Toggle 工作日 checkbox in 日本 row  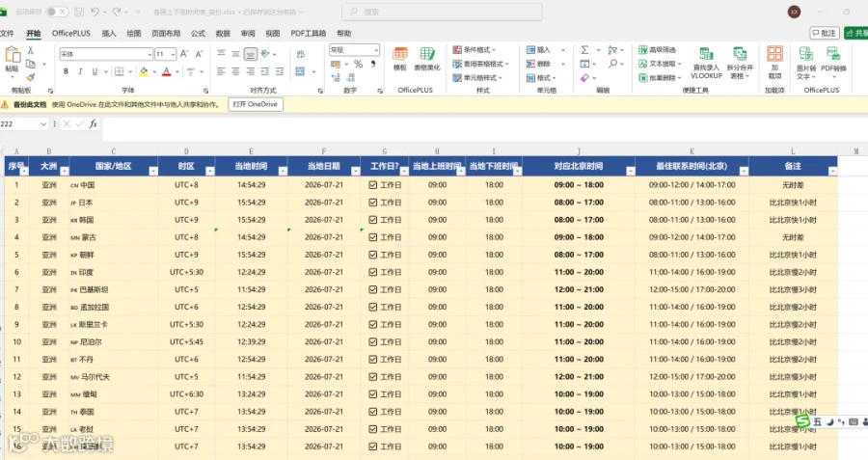point(372,203)
